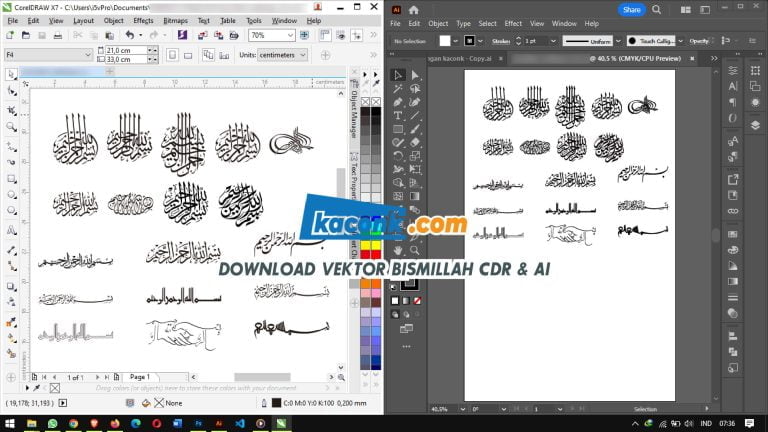Viewport: 768px width, 432px height.
Task: Select Illustrator's Type tool
Action: point(398,116)
